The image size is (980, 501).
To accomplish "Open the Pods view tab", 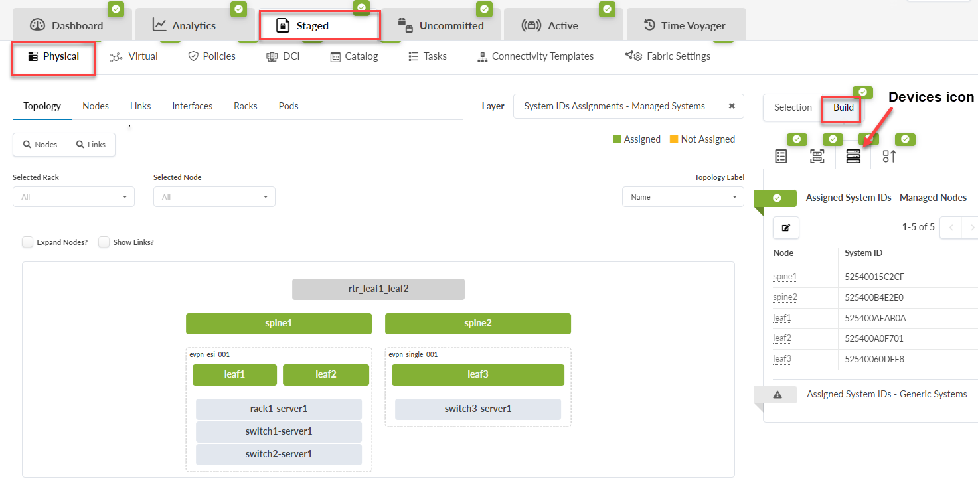I will (x=289, y=106).
